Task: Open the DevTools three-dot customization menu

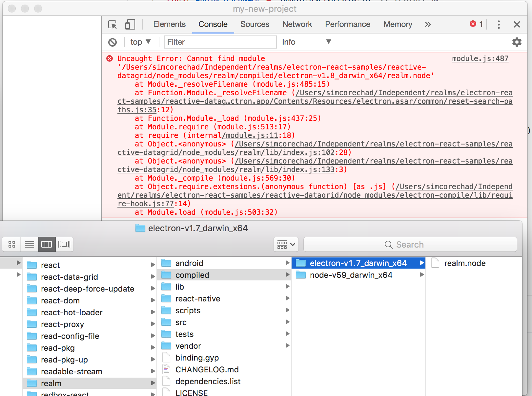Action: click(499, 24)
